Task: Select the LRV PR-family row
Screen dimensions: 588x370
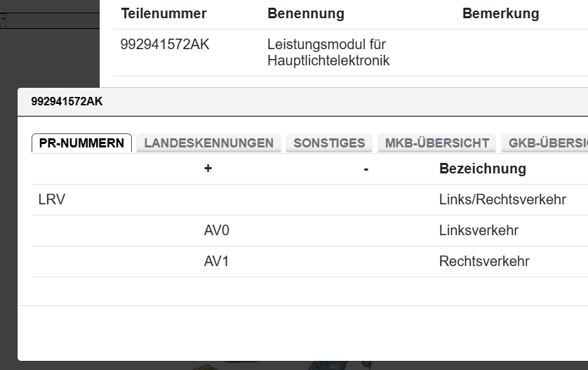Action: (52, 200)
